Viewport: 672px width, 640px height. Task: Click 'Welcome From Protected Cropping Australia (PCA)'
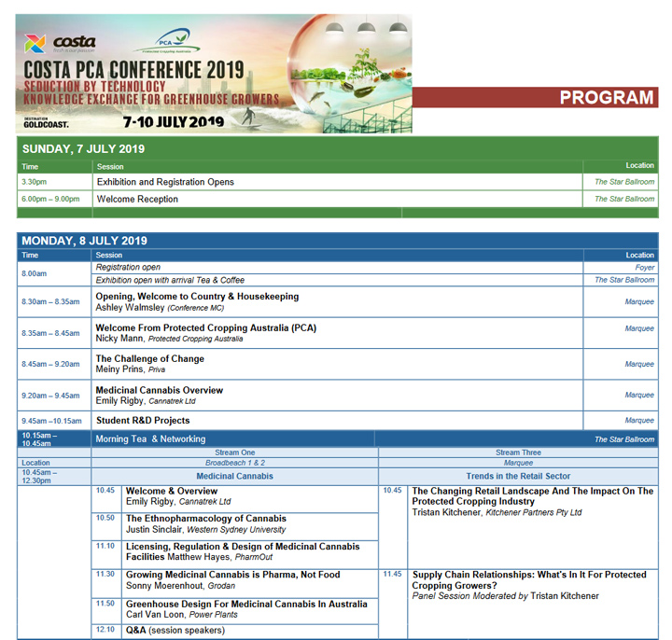tap(205, 328)
